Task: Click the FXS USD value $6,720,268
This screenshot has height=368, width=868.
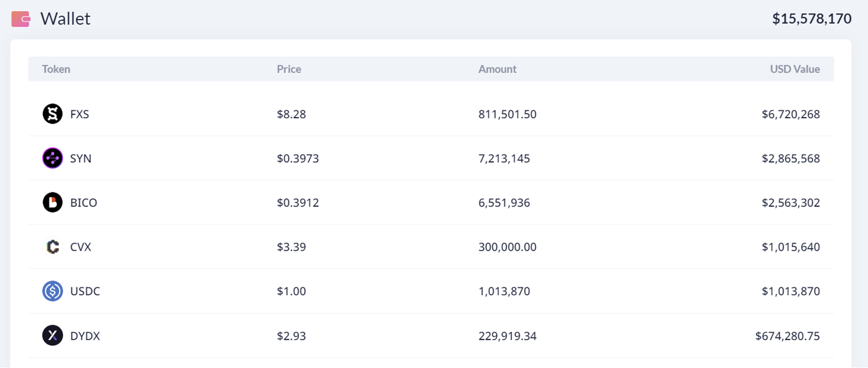Action: point(790,115)
